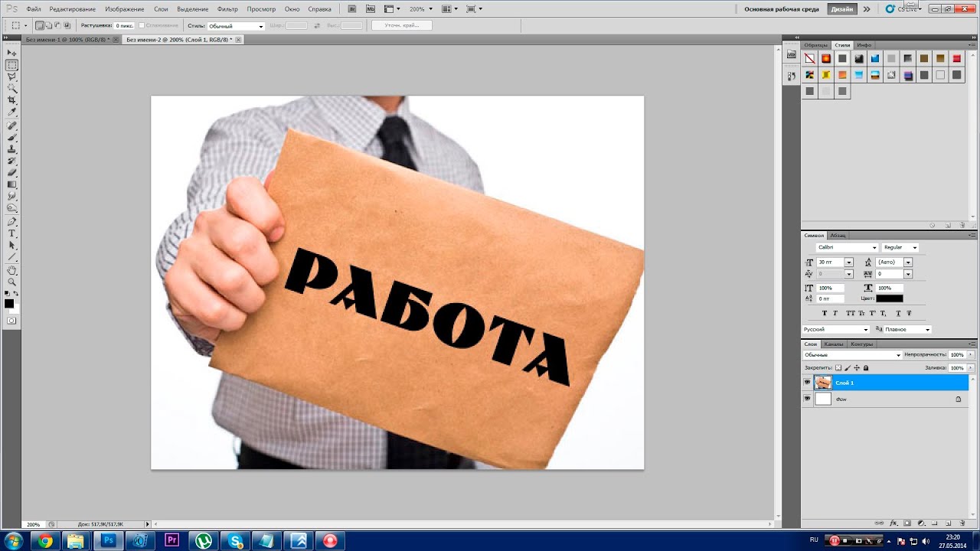Click the text color swatch next to Цвет
This screenshot has width=980, height=551.
tap(890, 298)
